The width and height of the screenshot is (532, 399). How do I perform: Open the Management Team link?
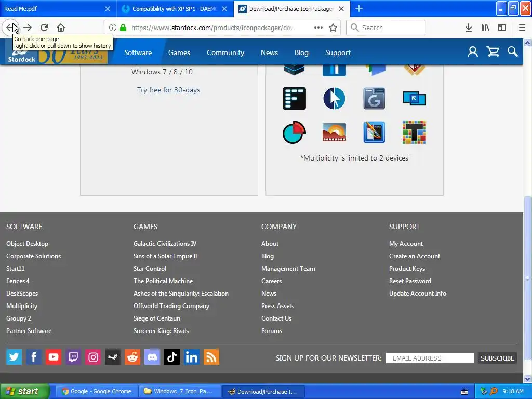click(288, 269)
